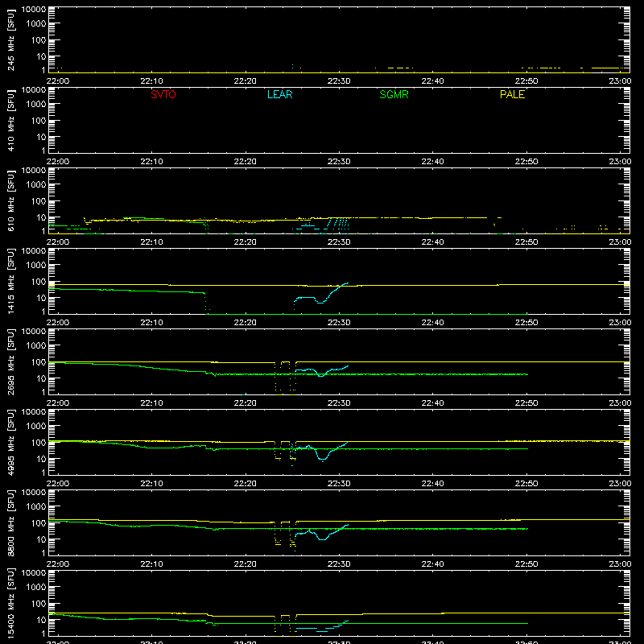Screen dimensions: 644x644
Task: Select the 1415 MHz [SFU] axis title
Action: click(11, 281)
